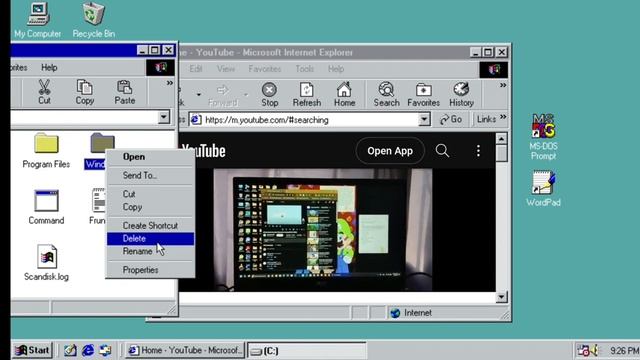
Task: Click the Links toolbar label
Action: click(x=486, y=119)
